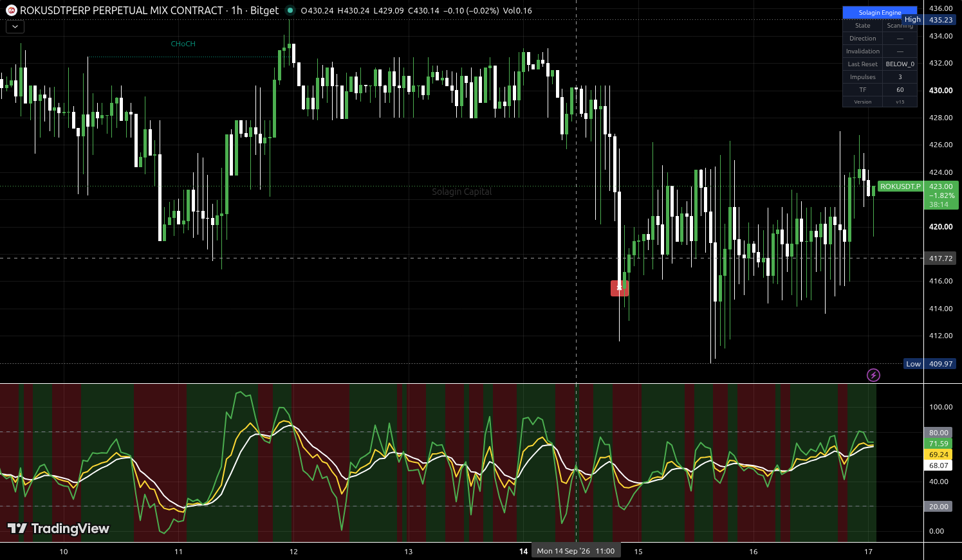Click the Version row label

tap(862, 102)
